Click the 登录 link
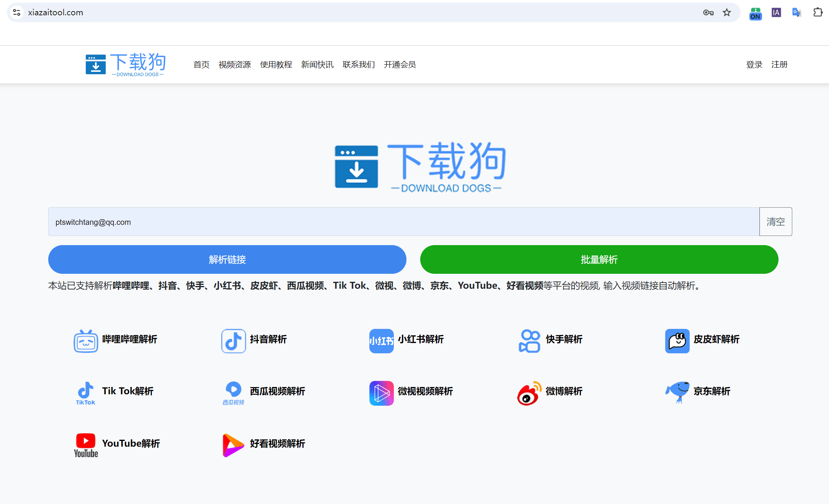Screen dimensions: 829x504 tap(754, 65)
